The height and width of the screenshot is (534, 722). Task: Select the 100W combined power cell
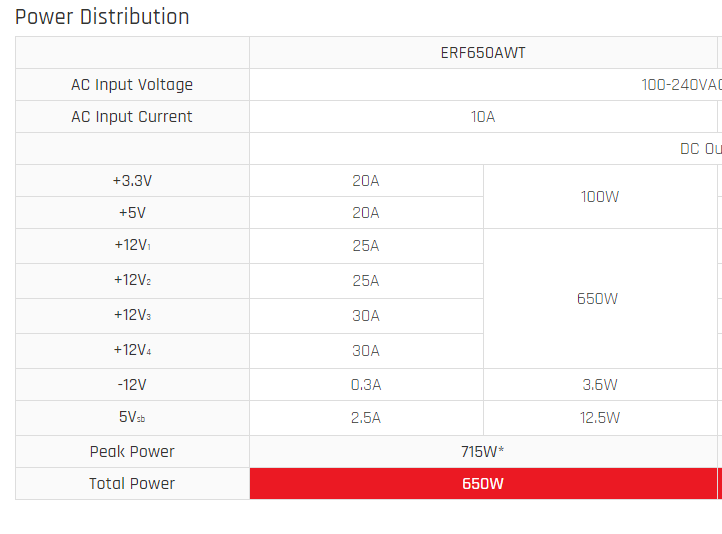(600, 197)
